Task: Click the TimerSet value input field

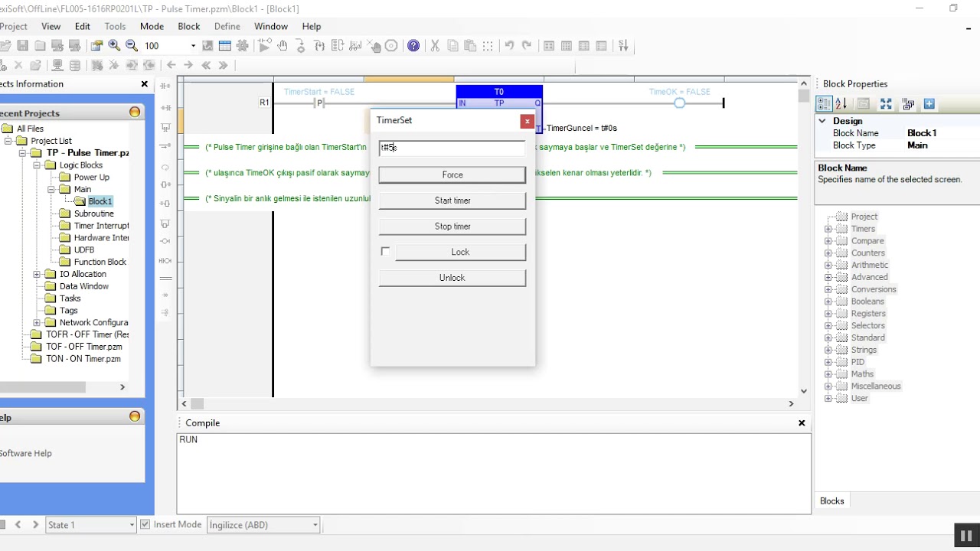Action: [452, 147]
